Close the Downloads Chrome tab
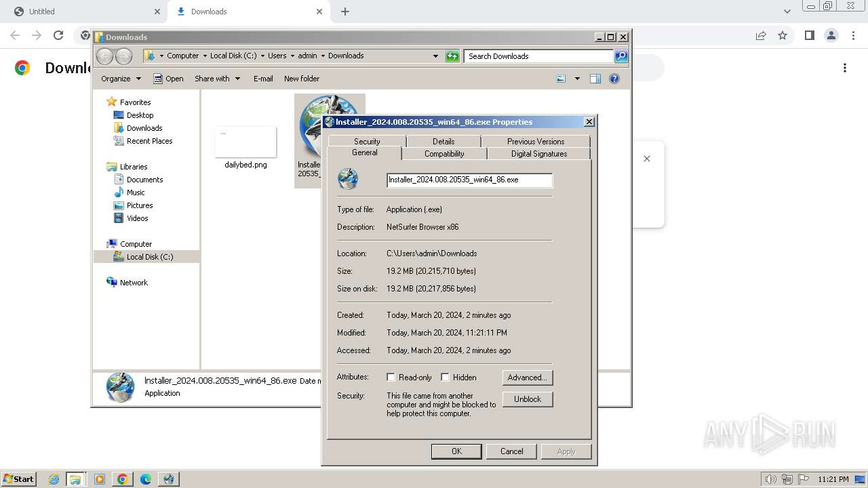868x488 pixels. [319, 12]
